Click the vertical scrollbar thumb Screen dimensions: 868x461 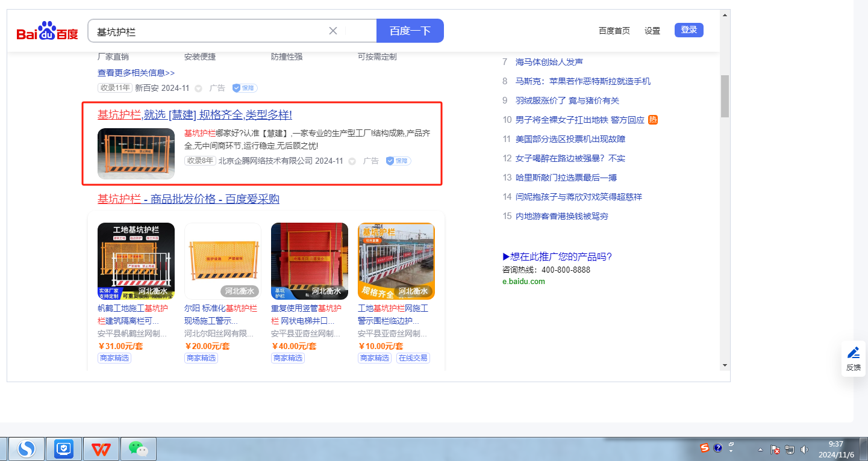coord(725,96)
